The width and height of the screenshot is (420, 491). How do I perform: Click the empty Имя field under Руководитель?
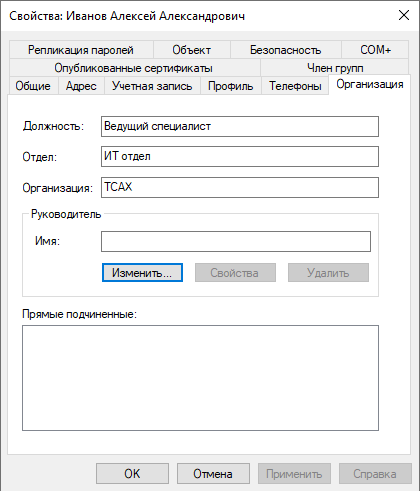[x=236, y=241]
